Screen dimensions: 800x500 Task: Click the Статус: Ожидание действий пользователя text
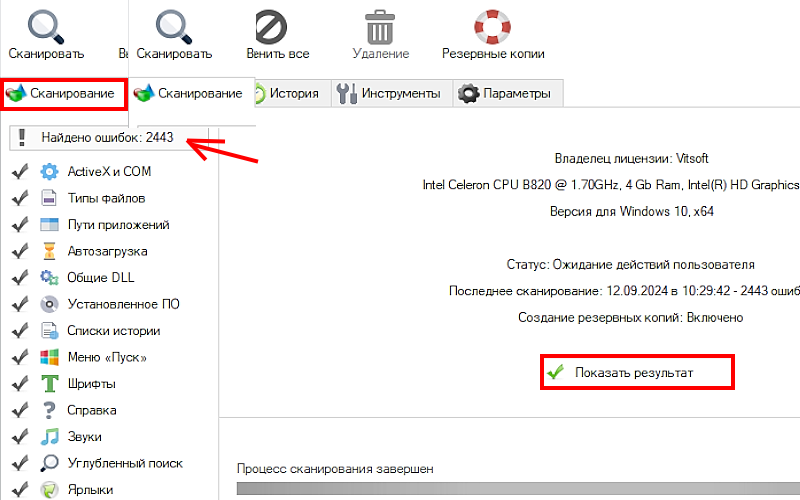(x=630, y=264)
